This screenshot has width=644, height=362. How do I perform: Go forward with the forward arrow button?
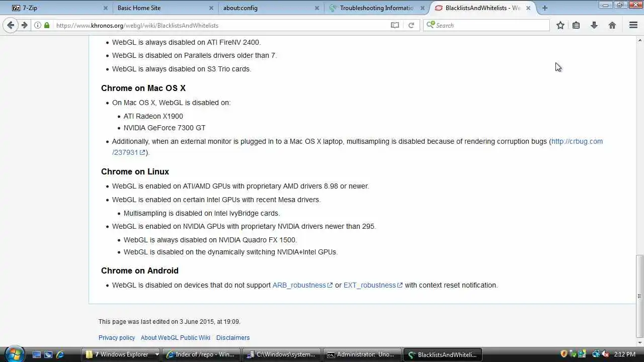(24, 25)
